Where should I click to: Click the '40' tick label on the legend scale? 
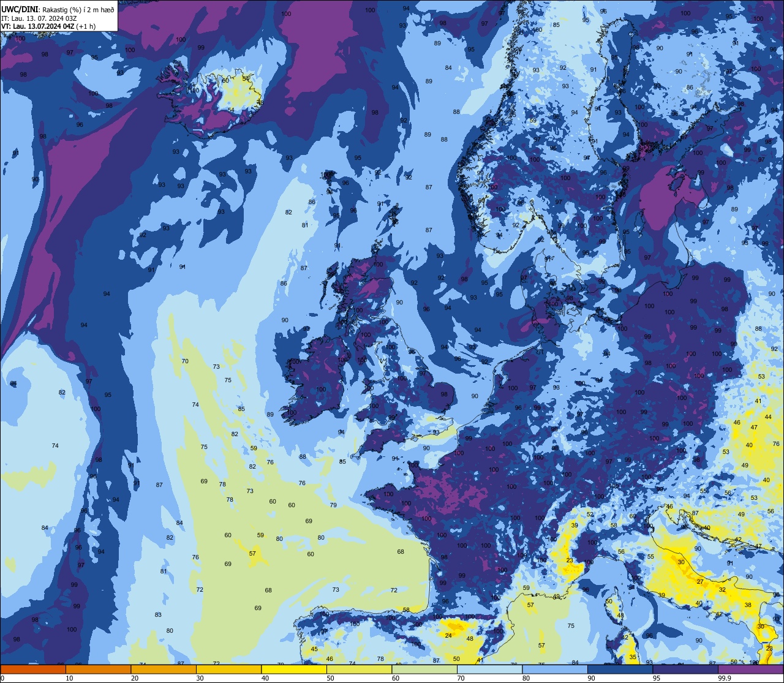click(265, 678)
